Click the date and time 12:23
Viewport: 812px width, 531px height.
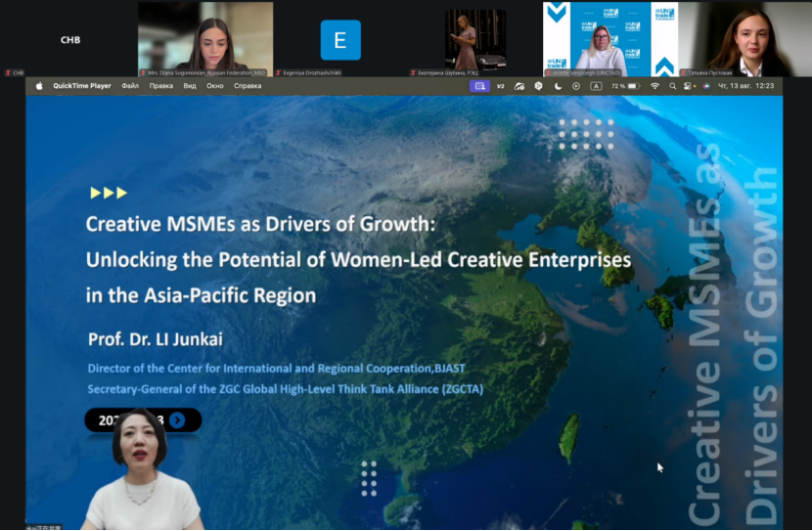coord(745,86)
